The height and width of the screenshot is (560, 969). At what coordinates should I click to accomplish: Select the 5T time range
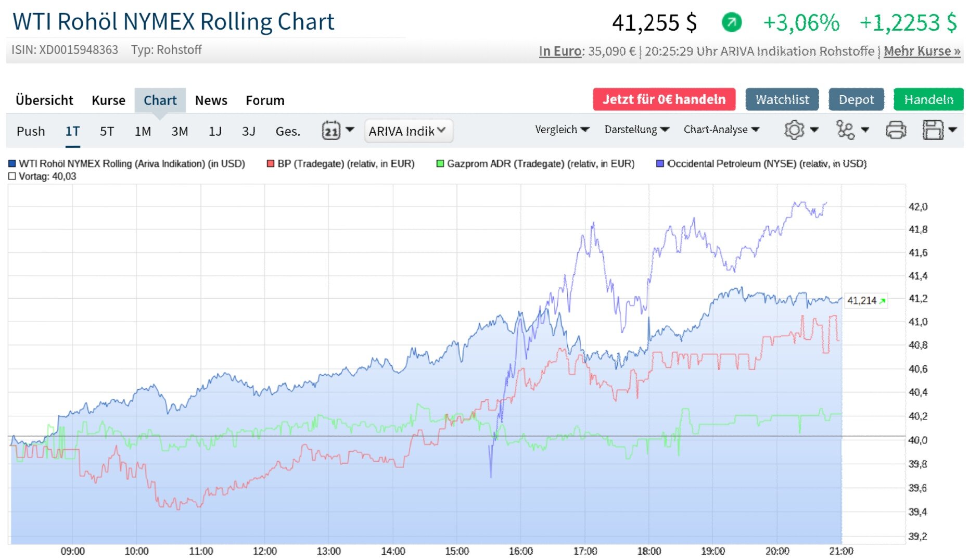[x=107, y=131]
